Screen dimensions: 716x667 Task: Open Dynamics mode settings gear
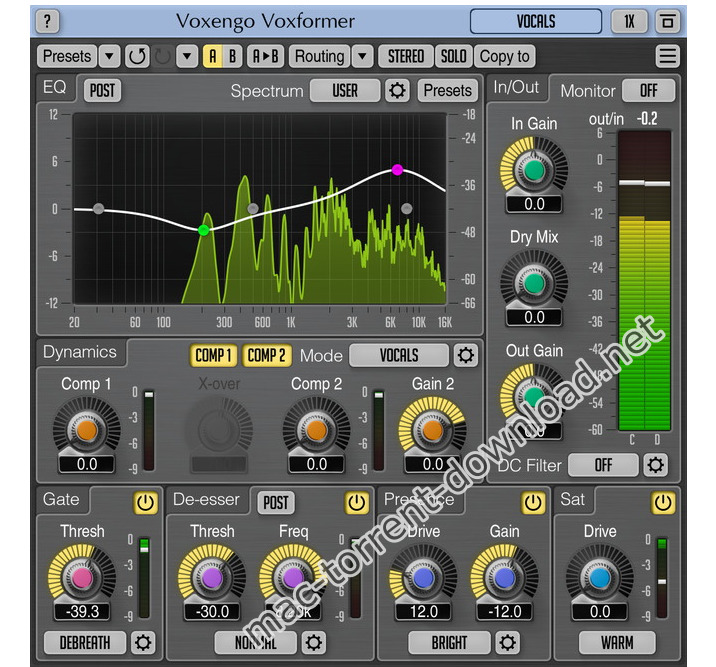465,355
